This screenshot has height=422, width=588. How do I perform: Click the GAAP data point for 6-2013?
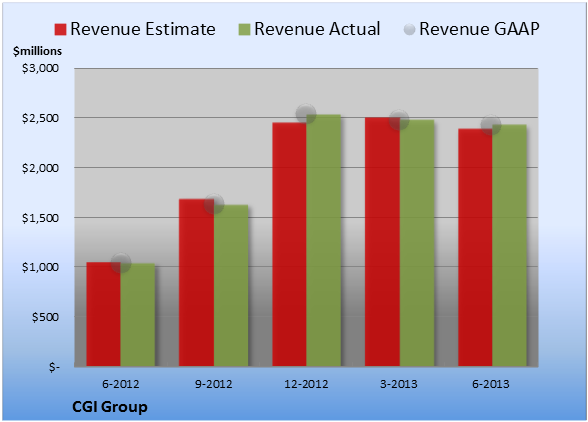tap(491, 125)
